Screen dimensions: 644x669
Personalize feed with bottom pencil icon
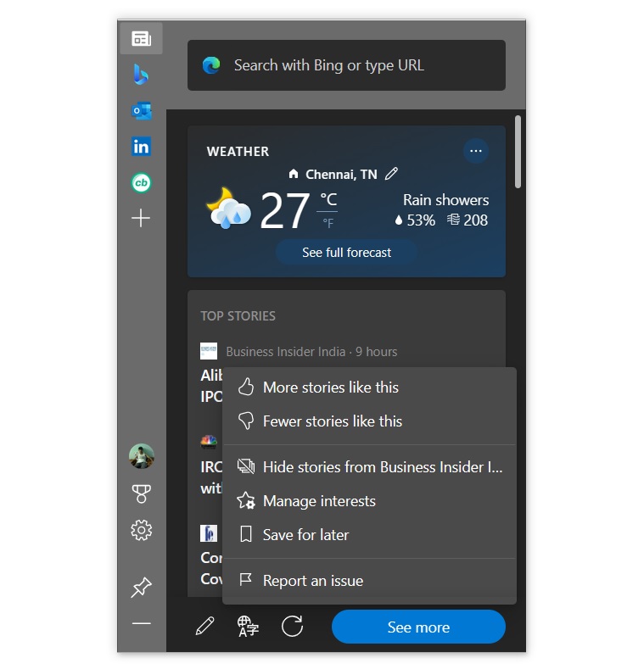click(205, 627)
